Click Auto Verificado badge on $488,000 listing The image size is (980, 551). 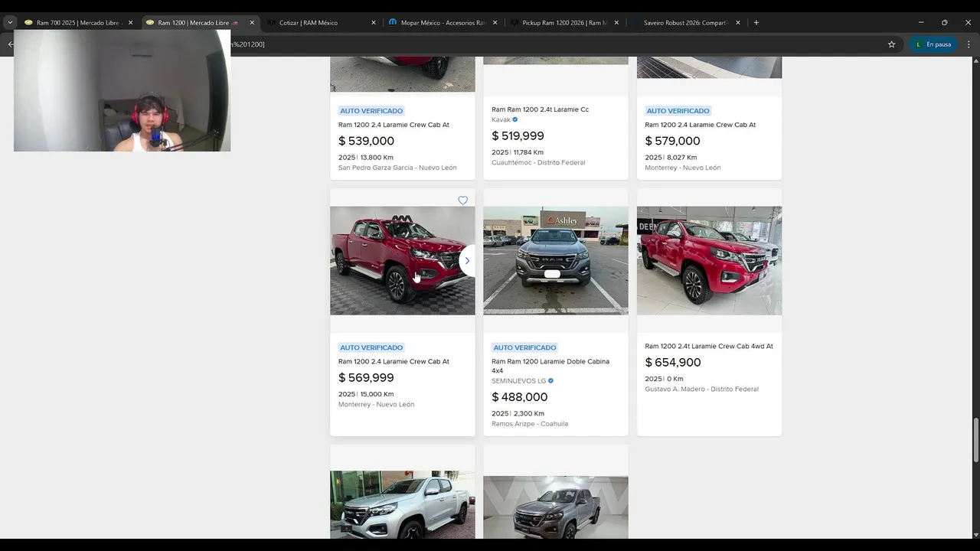[524, 347]
